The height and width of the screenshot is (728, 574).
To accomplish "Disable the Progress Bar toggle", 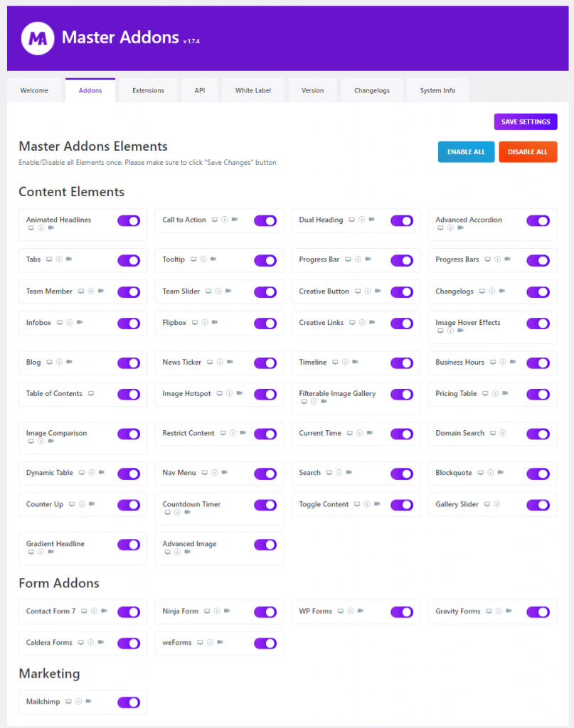I will point(402,259).
